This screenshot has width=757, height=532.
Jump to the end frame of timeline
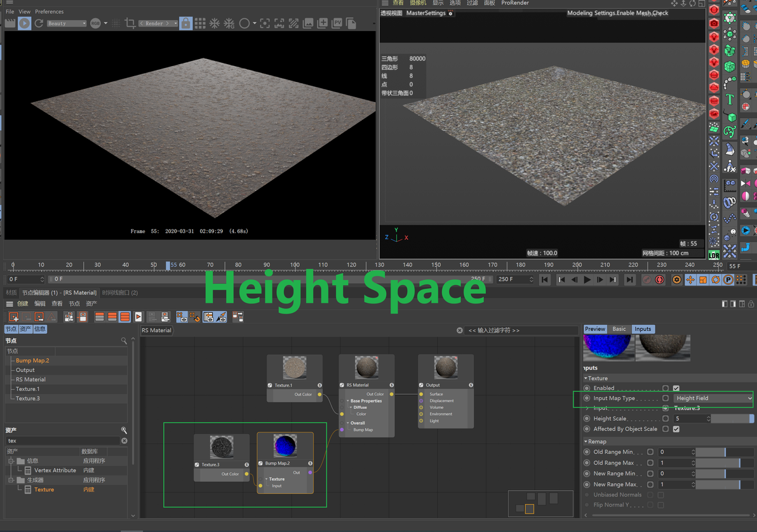(x=629, y=279)
